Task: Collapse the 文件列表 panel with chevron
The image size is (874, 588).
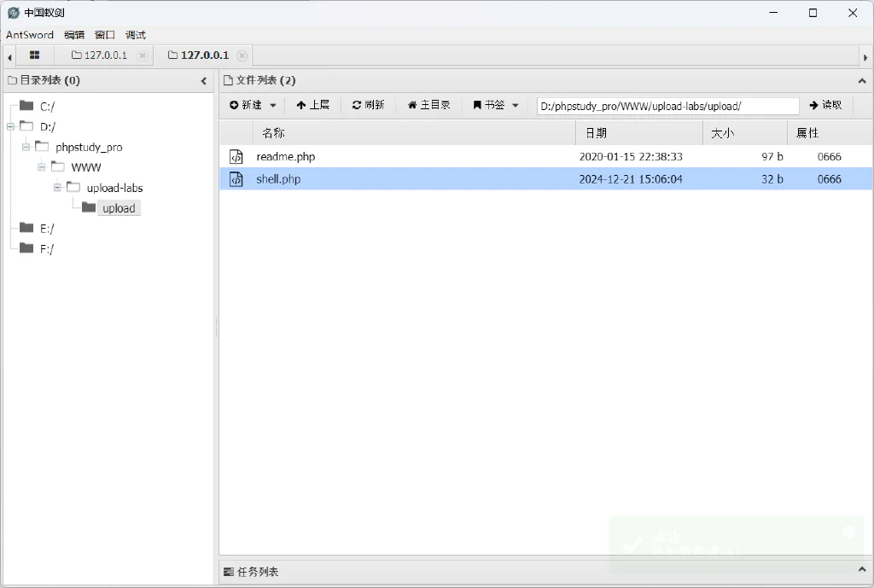Action: coord(862,81)
